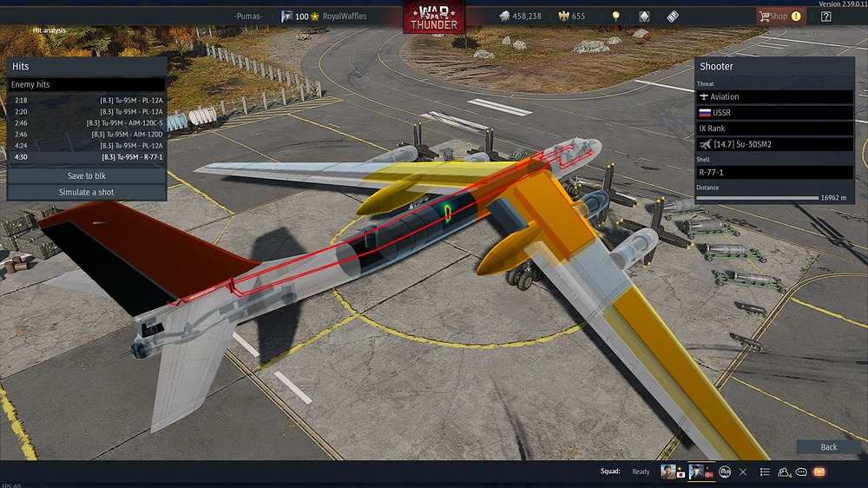Open the Su-30SM2 vehicle dropdown

[x=774, y=144]
